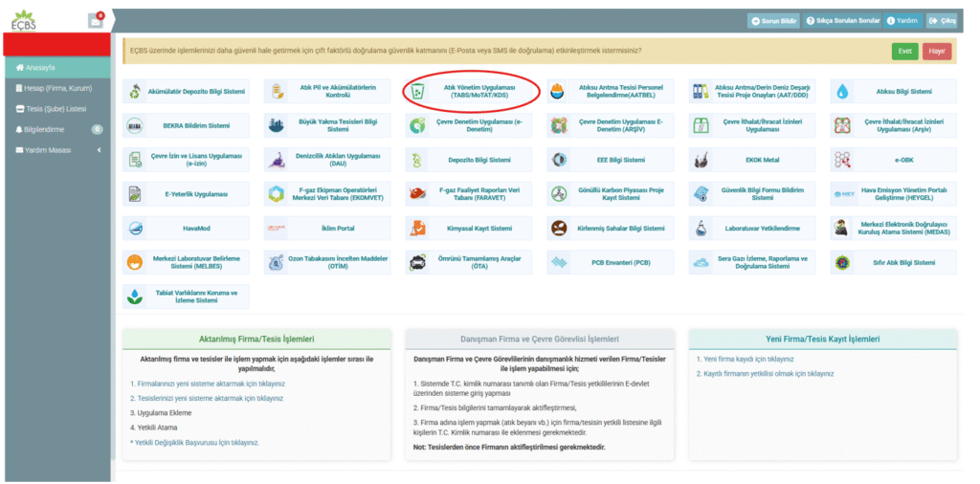
Task: Open Ömrünü Tamamlamış Araçlar (ÖTA) tile
Action: (x=471, y=262)
